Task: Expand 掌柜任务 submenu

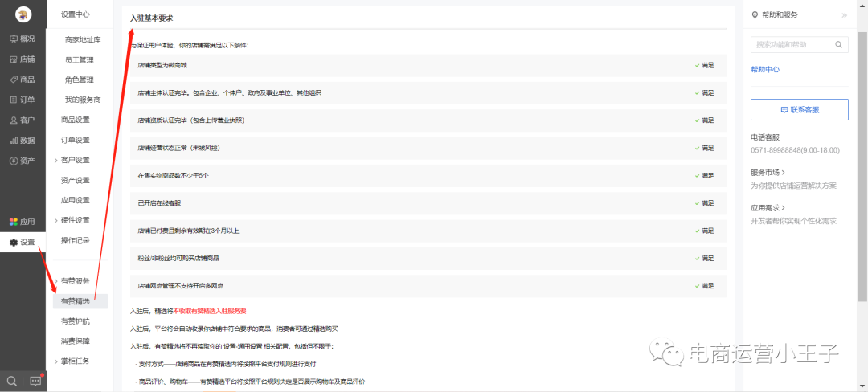Action: pyautogui.click(x=75, y=361)
